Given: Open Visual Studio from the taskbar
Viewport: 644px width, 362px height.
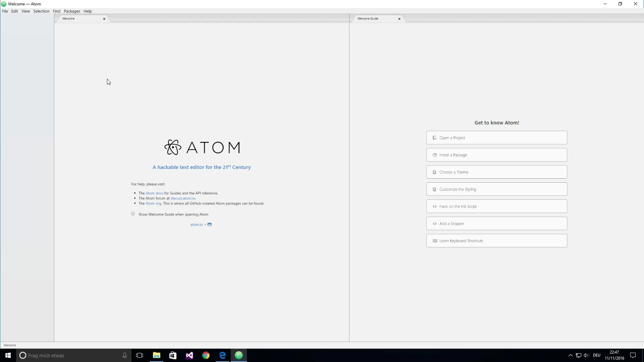Looking at the screenshot, I should click(x=190, y=355).
